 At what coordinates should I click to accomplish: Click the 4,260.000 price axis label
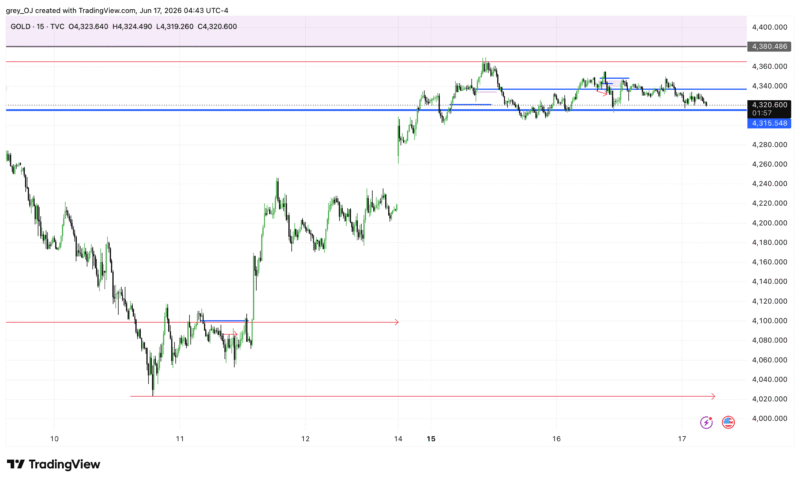769,164
